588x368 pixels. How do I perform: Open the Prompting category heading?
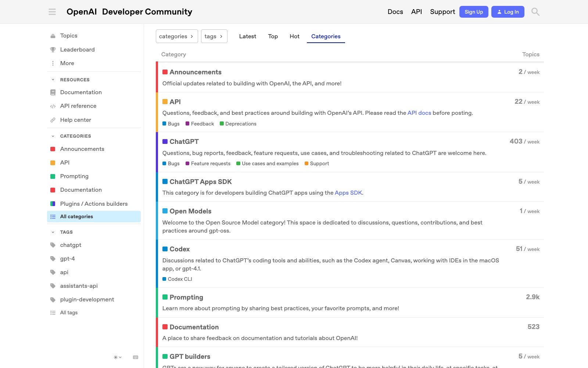186,297
